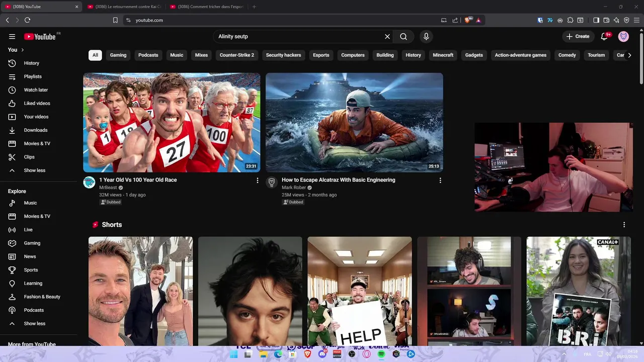
Task: Open the MrBeast channel name link
Action: (x=108, y=188)
